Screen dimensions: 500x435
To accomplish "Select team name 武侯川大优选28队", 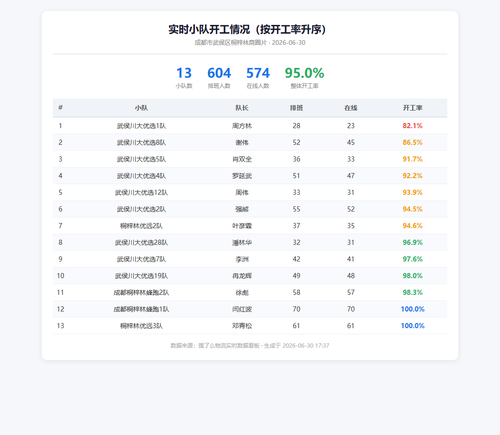I will (141, 243).
